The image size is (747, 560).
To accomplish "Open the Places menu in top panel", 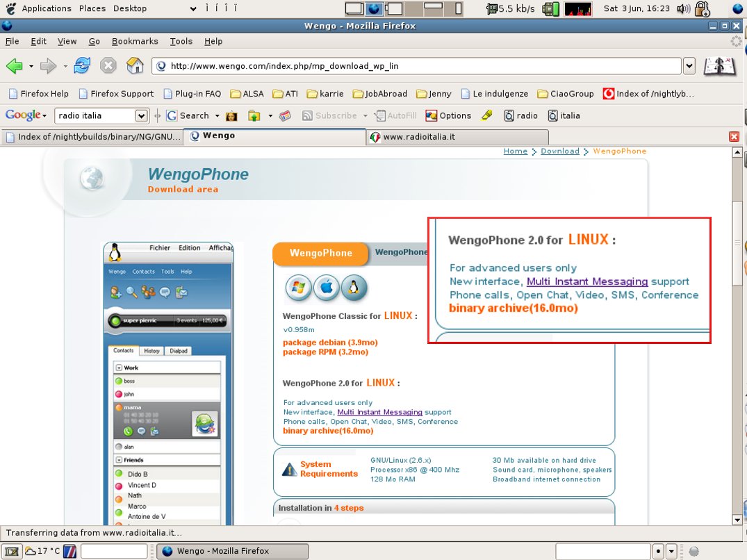I will pyautogui.click(x=92, y=8).
